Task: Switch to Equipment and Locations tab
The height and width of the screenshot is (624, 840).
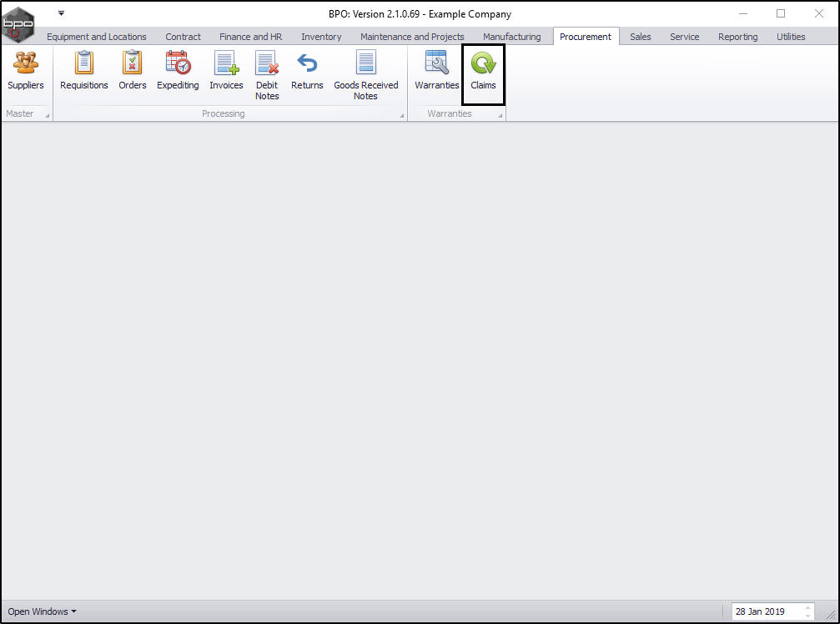Action: click(x=97, y=37)
